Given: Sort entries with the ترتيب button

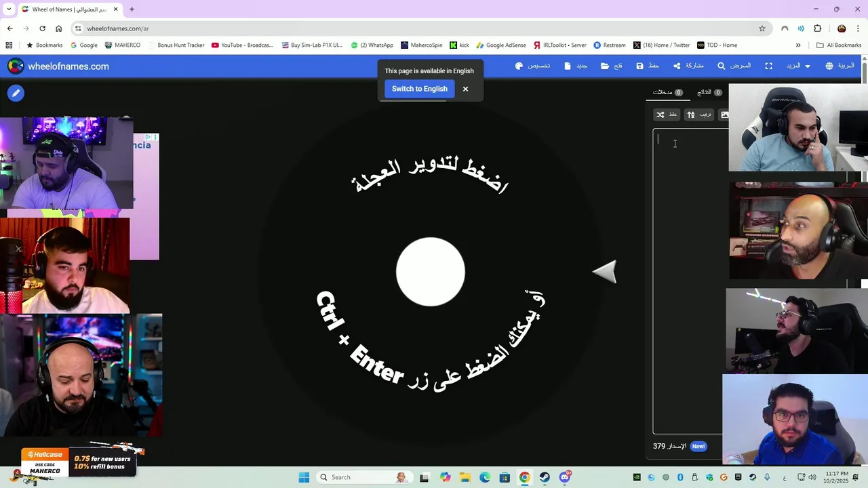Looking at the screenshot, I should pyautogui.click(x=699, y=115).
